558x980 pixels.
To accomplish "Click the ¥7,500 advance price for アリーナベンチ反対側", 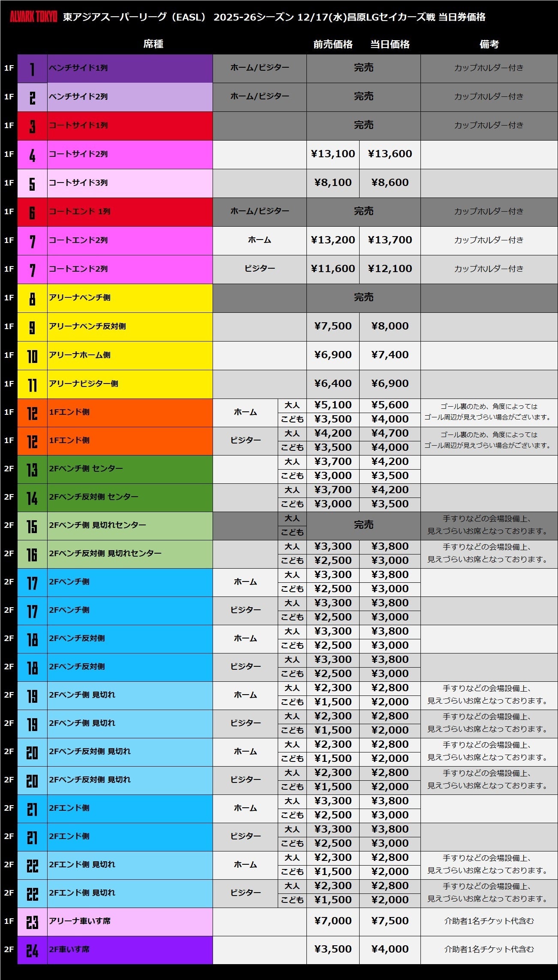I will 333,326.
